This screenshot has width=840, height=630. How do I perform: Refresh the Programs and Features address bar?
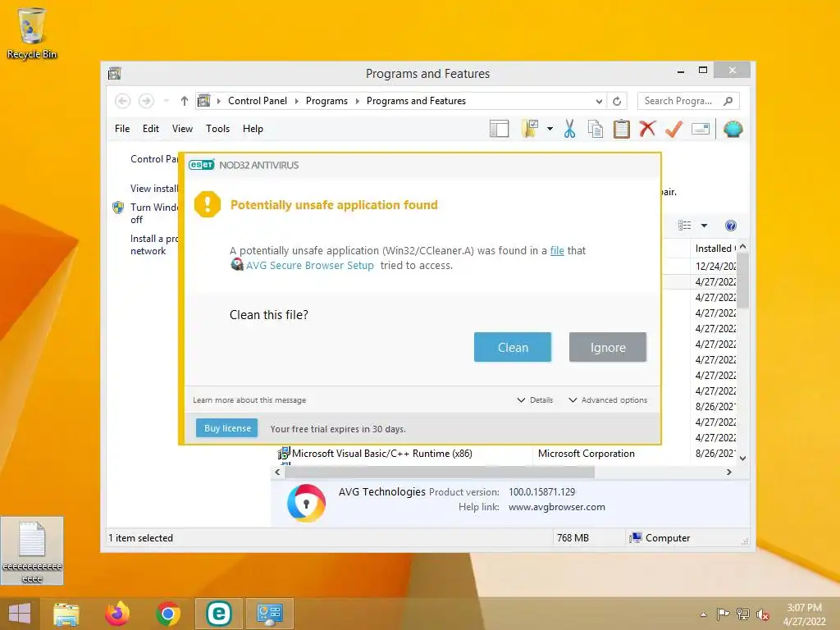pos(617,101)
